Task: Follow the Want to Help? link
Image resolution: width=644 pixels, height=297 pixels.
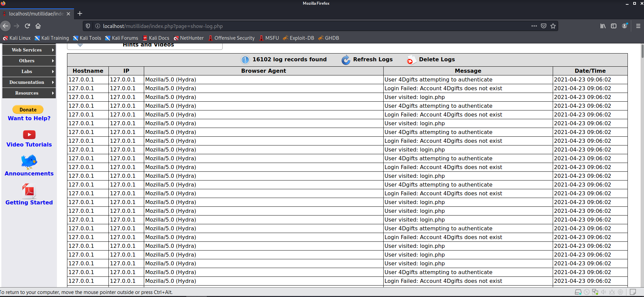Action: coord(29,118)
